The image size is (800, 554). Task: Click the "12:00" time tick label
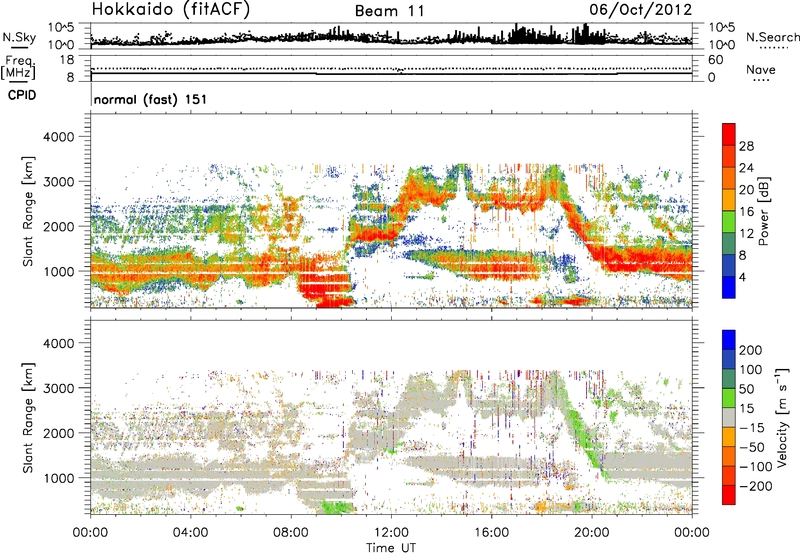(391, 533)
